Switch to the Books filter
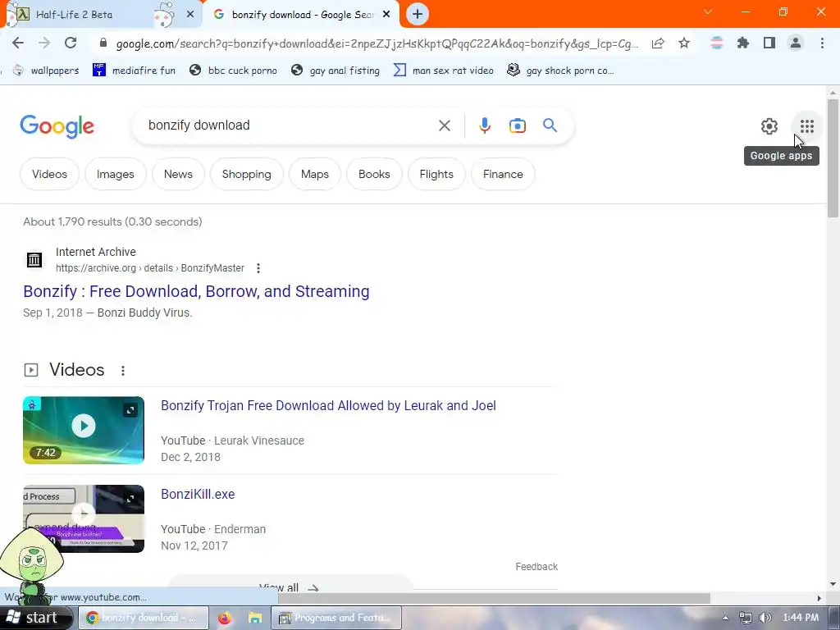The image size is (840, 630). (374, 174)
